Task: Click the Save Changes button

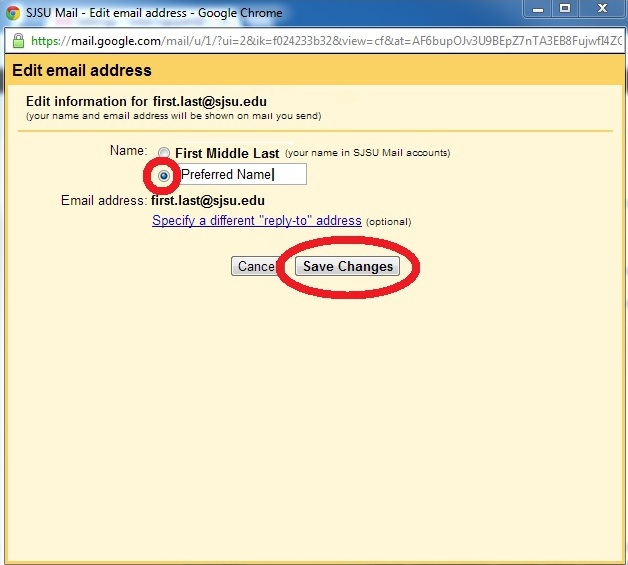Action: (x=349, y=266)
